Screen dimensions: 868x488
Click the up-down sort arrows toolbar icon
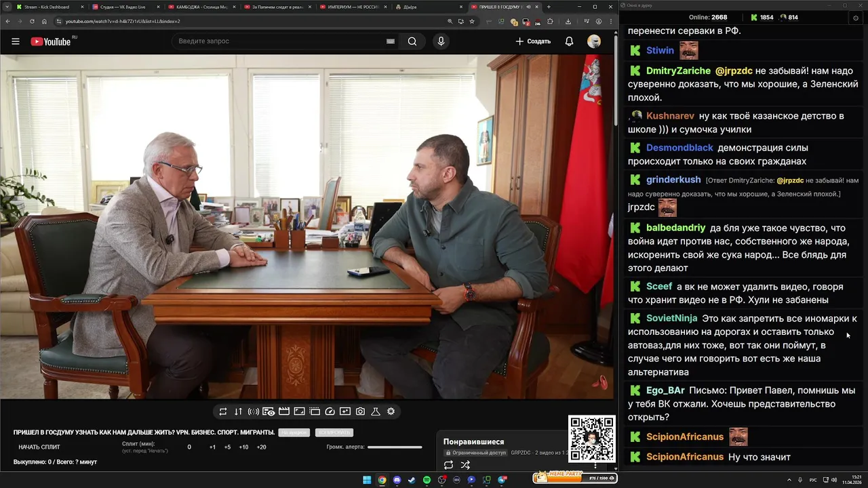[x=238, y=411]
